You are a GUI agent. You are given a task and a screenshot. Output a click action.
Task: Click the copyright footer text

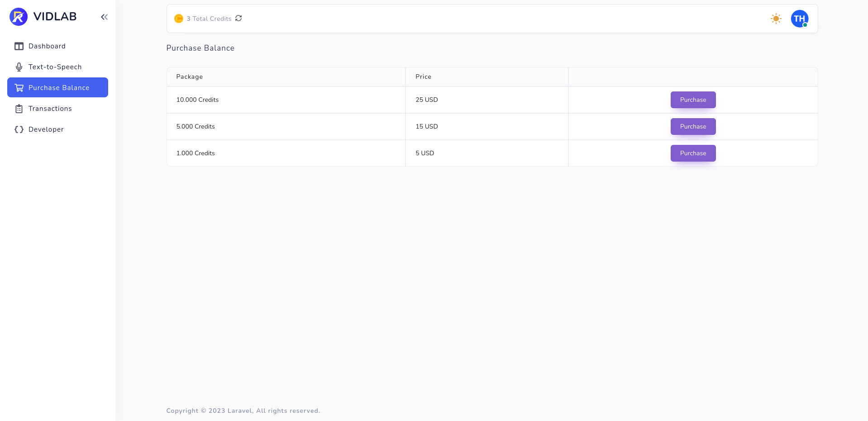point(243,411)
